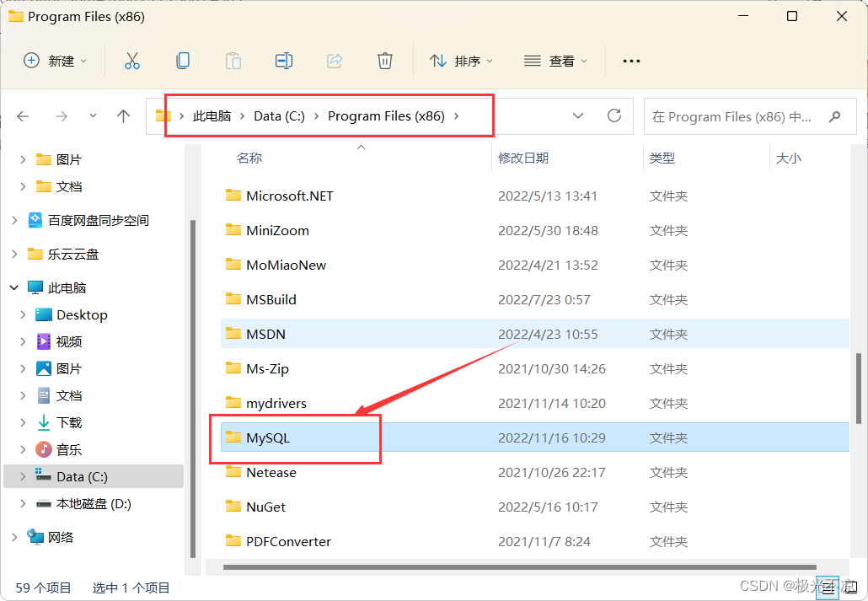This screenshot has width=868, height=601.
Task: Cut the selected folder using the scissors icon
Action: (x=131, y=60)
